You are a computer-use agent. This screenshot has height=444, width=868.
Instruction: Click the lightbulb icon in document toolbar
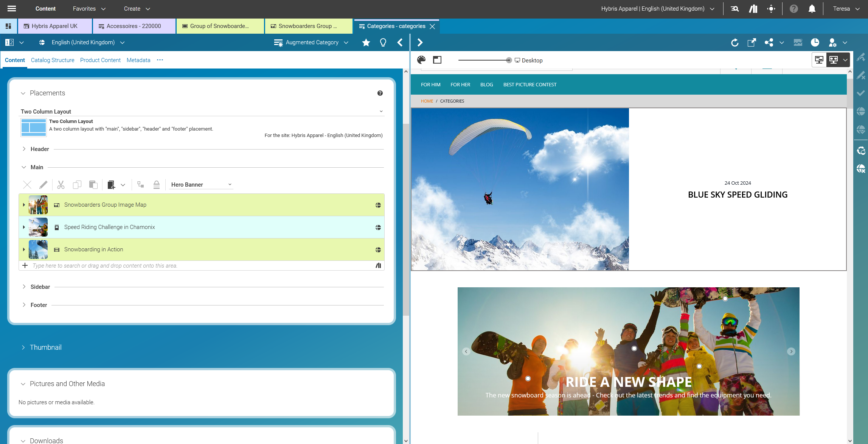[383, 43]
